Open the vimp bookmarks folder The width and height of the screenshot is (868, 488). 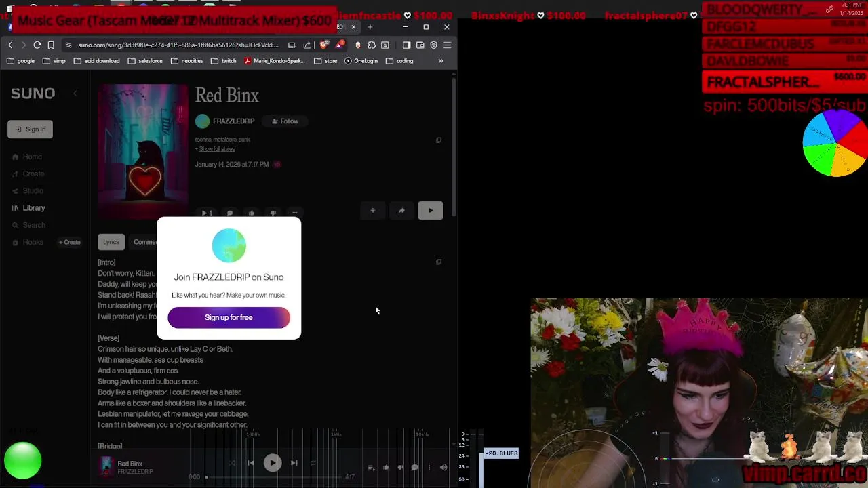coord(54,61)
